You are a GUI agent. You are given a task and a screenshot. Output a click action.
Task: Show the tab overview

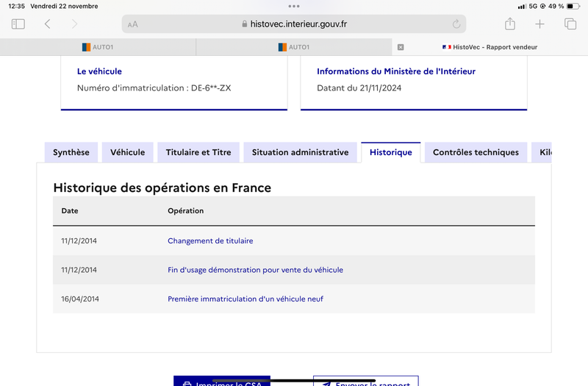click(570, 24)
